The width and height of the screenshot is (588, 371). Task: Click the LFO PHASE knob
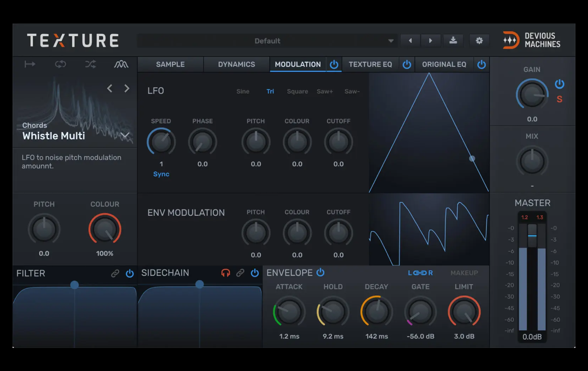click(202, 142)
